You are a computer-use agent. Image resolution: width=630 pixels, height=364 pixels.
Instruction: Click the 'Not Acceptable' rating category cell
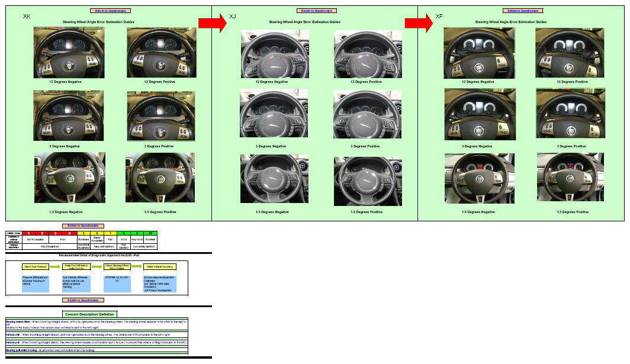pyautogui.click(x=36, y=240)
